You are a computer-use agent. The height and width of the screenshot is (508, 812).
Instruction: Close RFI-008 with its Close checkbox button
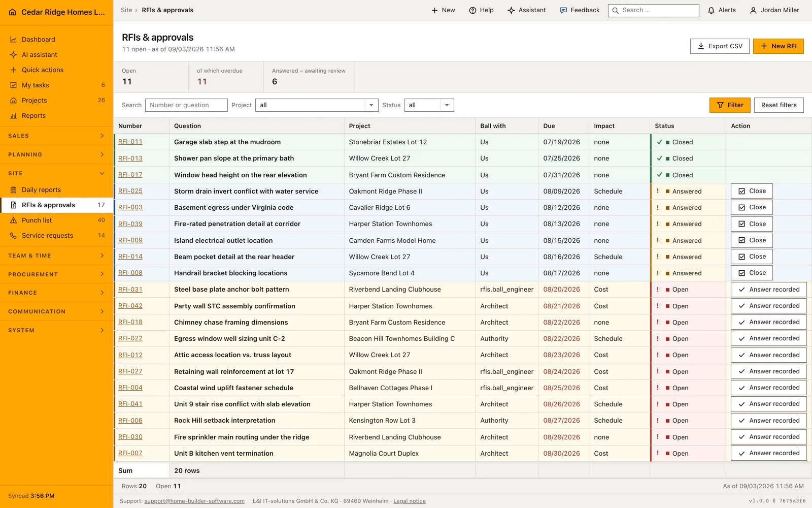[752, 273]
